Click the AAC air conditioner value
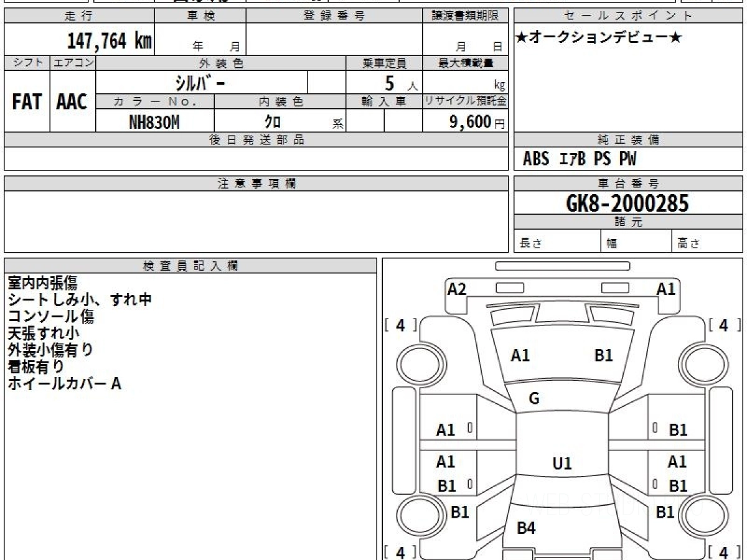This screenshot has height=560, width=747. click(72, 102)
